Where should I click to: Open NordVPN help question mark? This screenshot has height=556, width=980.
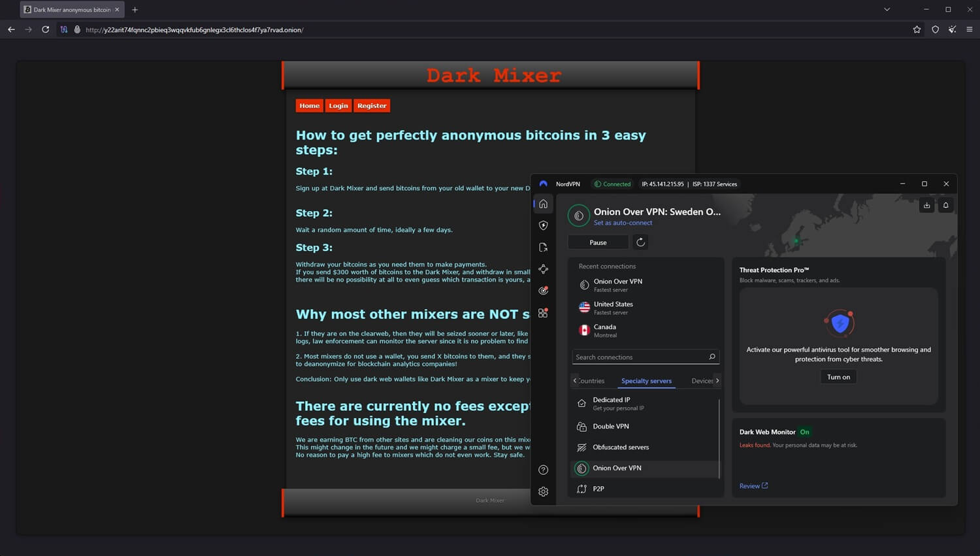[x=543, y=469]
